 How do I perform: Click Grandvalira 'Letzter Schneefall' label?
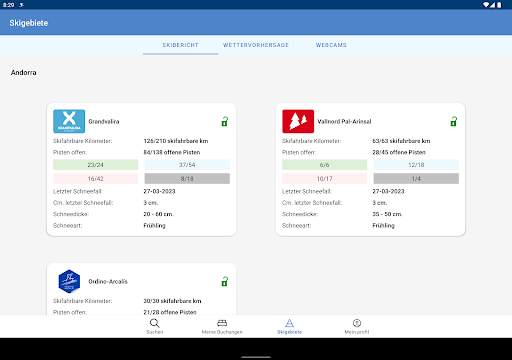pyautogui.click(x=77, y=191)
